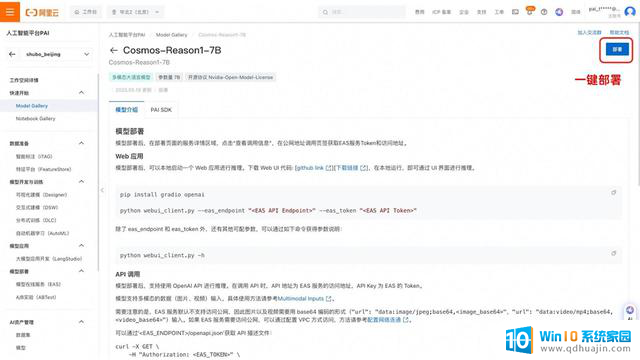
Task: Click the first breadcrumb, the PAI platform link
Action: click(127, 35)
